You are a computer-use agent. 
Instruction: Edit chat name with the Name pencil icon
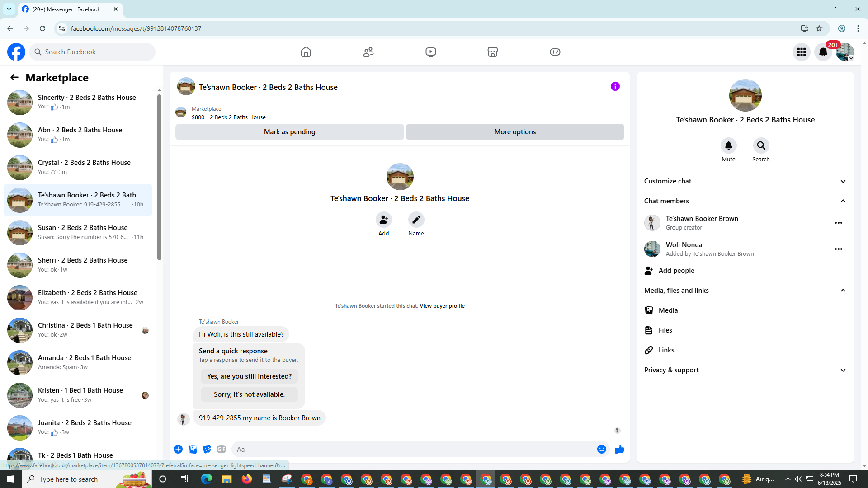(416, 220)
